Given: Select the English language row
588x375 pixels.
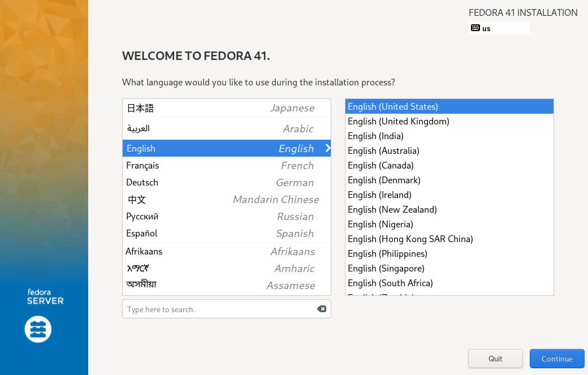Looking at the screenshot, I should [x=227, y=148].
